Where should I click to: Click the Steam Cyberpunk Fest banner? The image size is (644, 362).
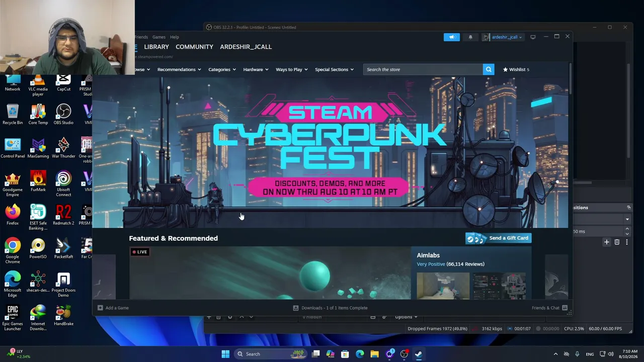(x=330, y=152)
